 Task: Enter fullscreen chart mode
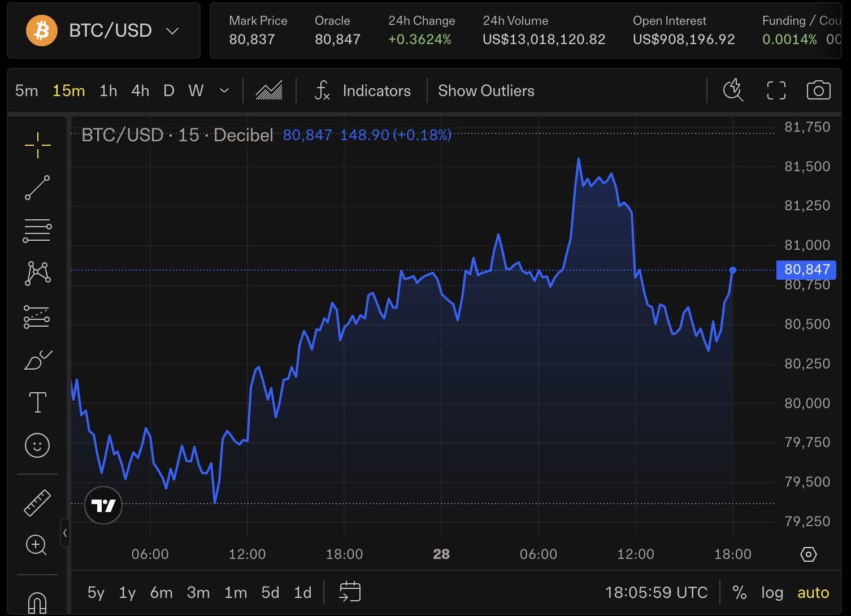[776, 90]
